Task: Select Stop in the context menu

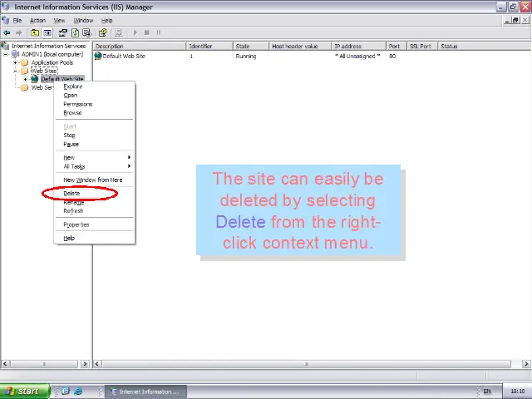Action: point(94,135)
